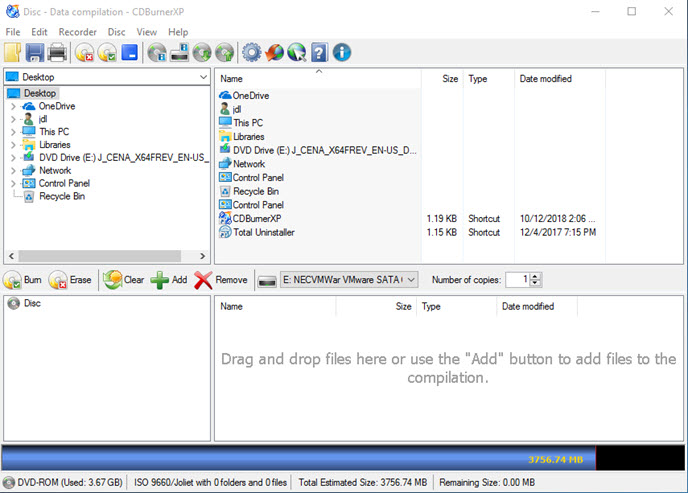Expand the Libraries tree node
688x493 pixels.
(x=13, y=145)
